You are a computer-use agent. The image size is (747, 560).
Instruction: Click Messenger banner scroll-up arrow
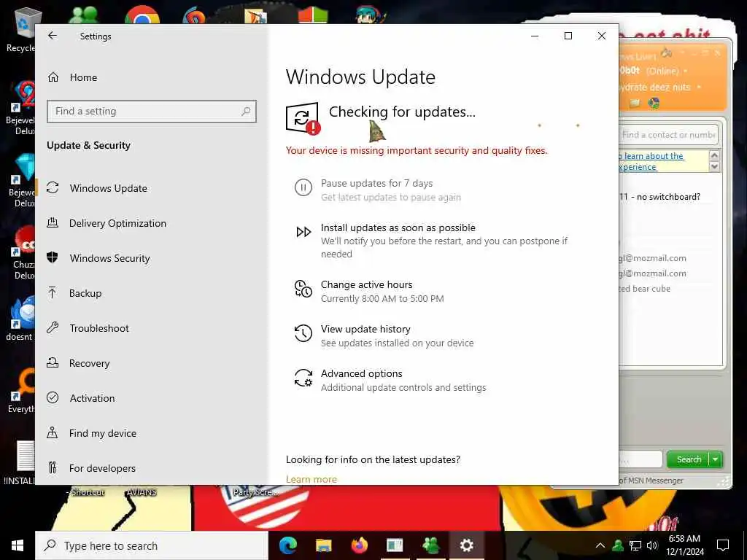coord(714,155)
